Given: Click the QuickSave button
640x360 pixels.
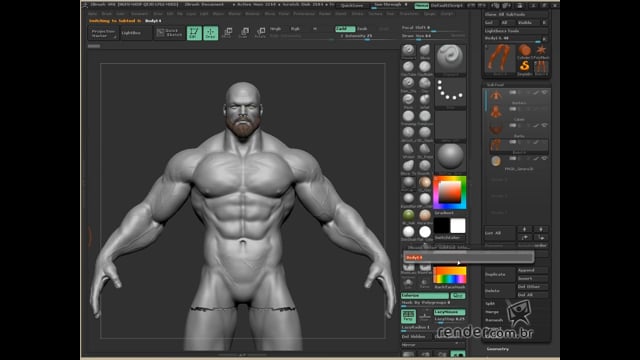Looking at the screenshot, I should tap(352, 6).
